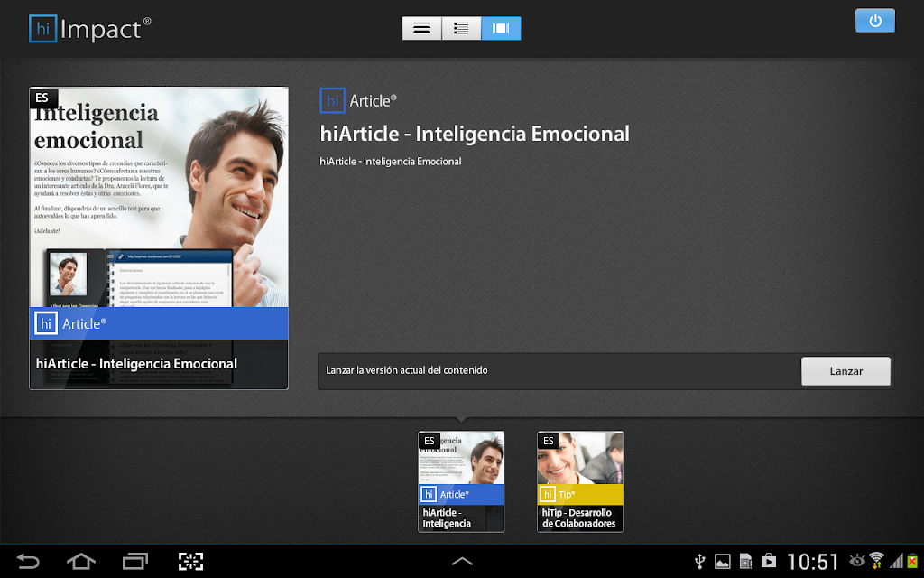Tap the picture notification icon

click(723, 562)
